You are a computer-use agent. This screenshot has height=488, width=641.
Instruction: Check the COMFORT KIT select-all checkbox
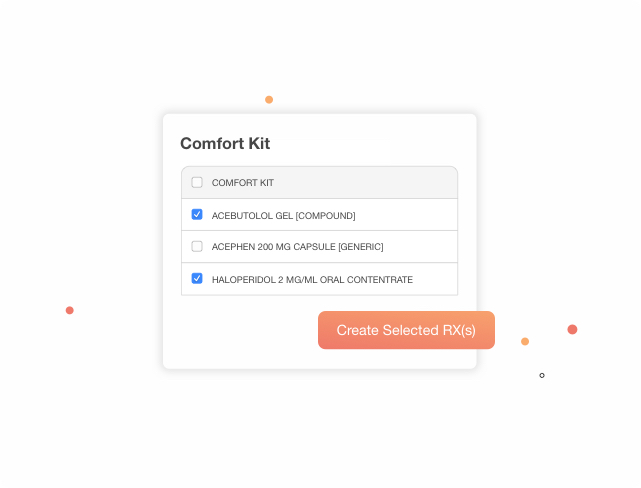tap(197, 182)
